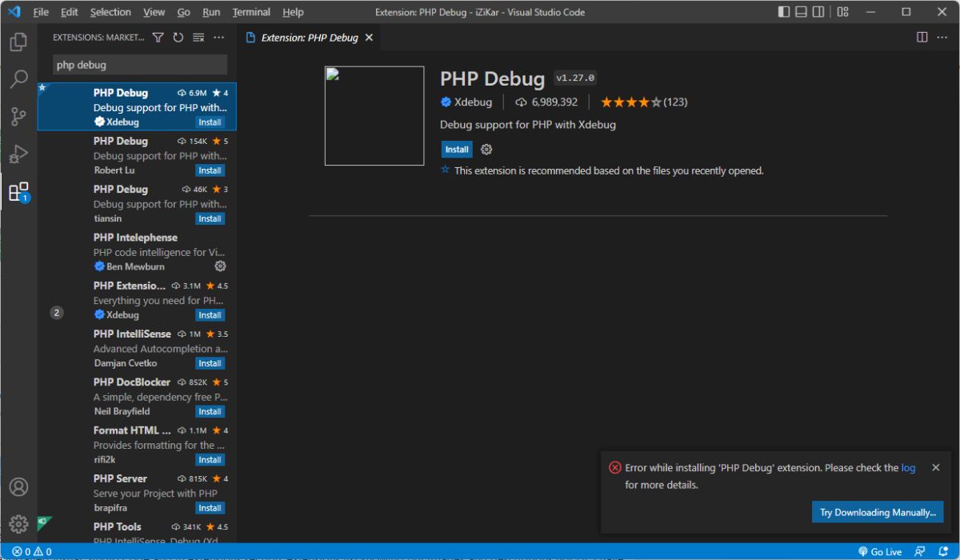Screen dimensions: 960x560
Task: Click the PHP Debug extension image placeholder
Action: tap(374, 116)
